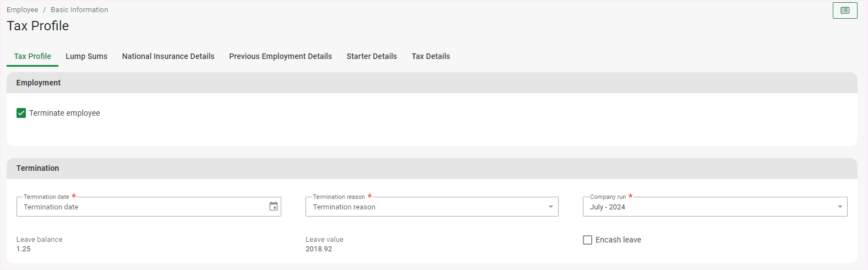Open the National Insurance Details tab
Image resolution: width=868 pixels, height=270 pixels.
pos(168,56)
